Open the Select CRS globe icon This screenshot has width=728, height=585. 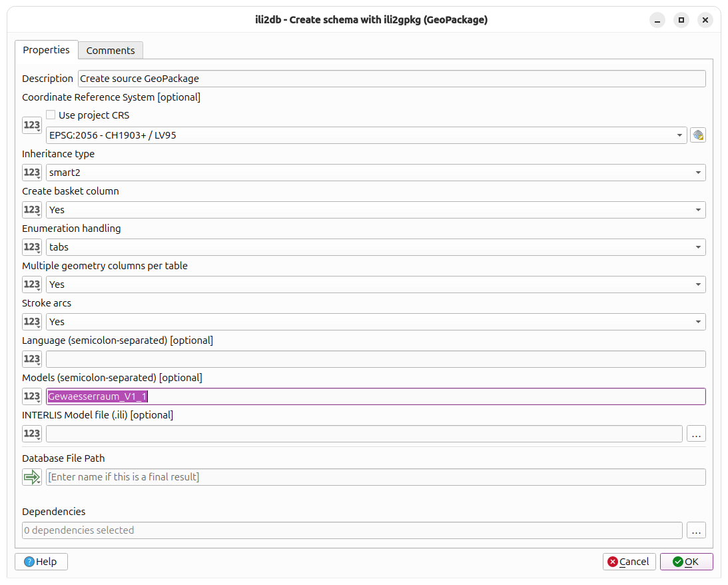pyautogui.click(x=697, y=135)
